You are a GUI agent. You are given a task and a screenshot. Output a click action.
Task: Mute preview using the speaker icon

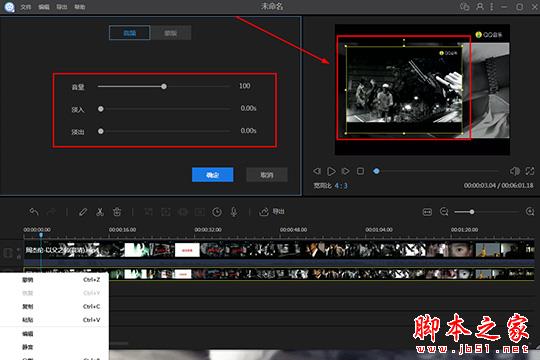[x=515, y=171]
